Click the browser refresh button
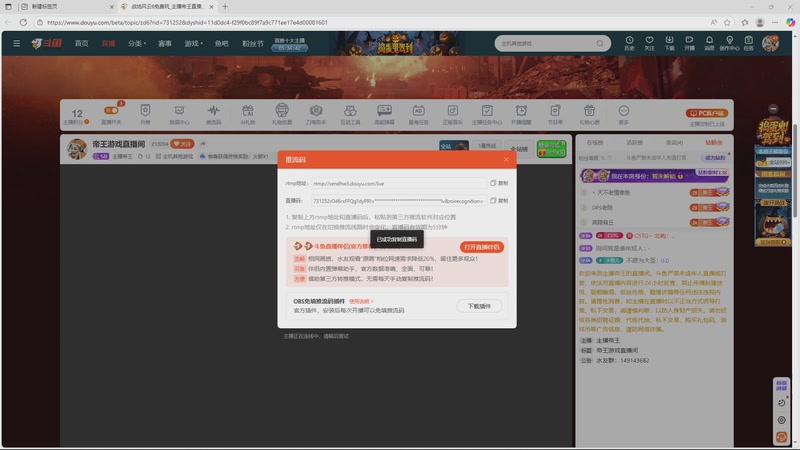This screenshot has width=800, height=450. [23, 22]
